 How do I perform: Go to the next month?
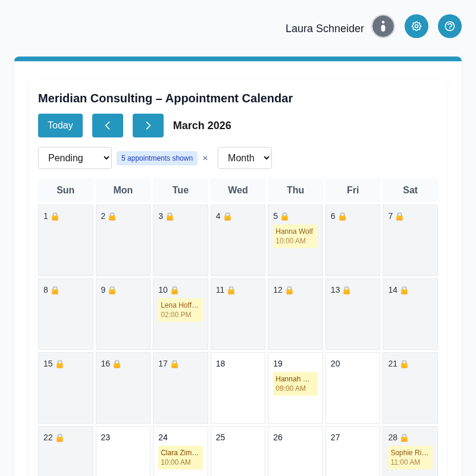(x=148, y=126)
